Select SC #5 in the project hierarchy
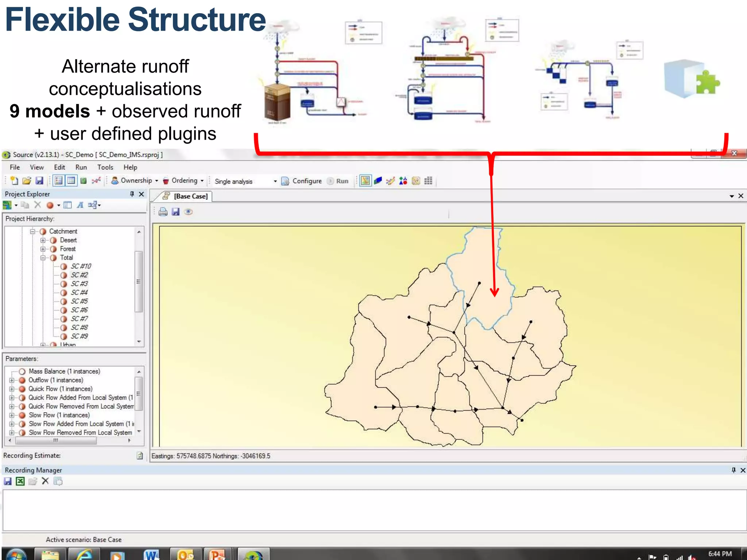The width and height of the screenshot is (747, 560). pyautogui.click(x=79, y=301)
